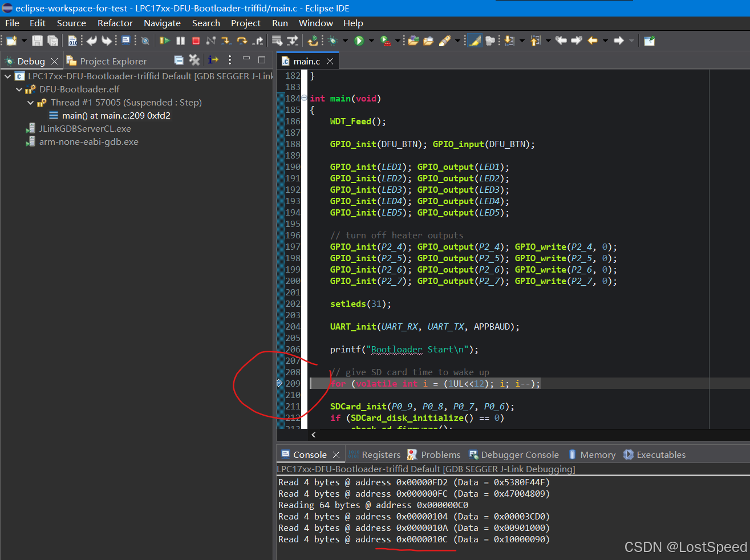Step Return from the function

click(258, 40)
